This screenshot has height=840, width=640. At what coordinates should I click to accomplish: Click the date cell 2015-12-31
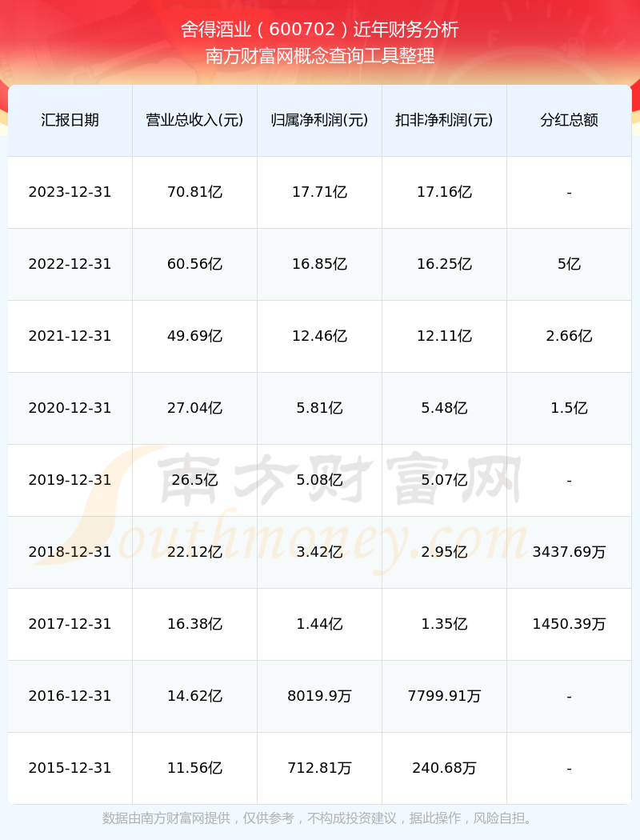click(x=70, y=768)
